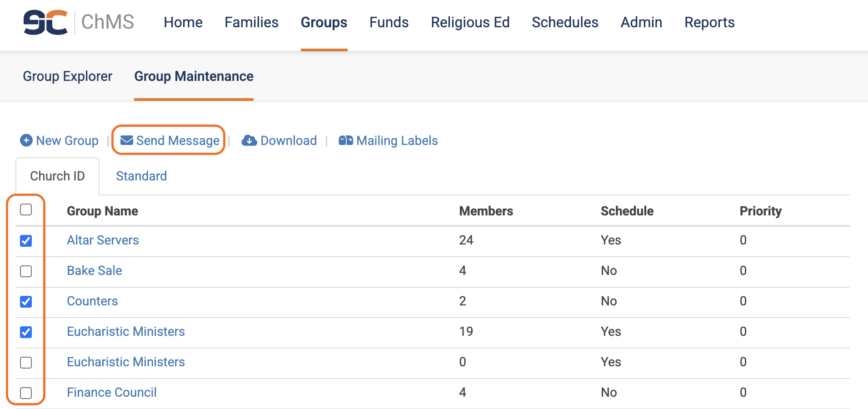Select the Church ID tab
Screen dimensions: 868x409
point(57,176)
